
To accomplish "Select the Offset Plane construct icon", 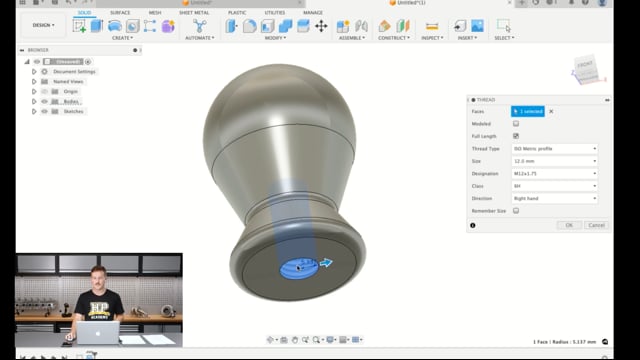I will 384,26.
